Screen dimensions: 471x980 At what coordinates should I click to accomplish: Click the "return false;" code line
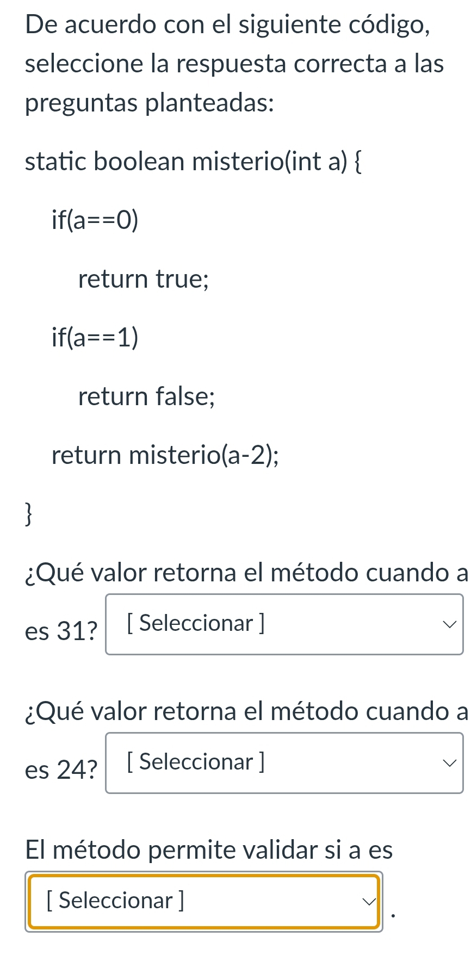(x=147, y=396)
